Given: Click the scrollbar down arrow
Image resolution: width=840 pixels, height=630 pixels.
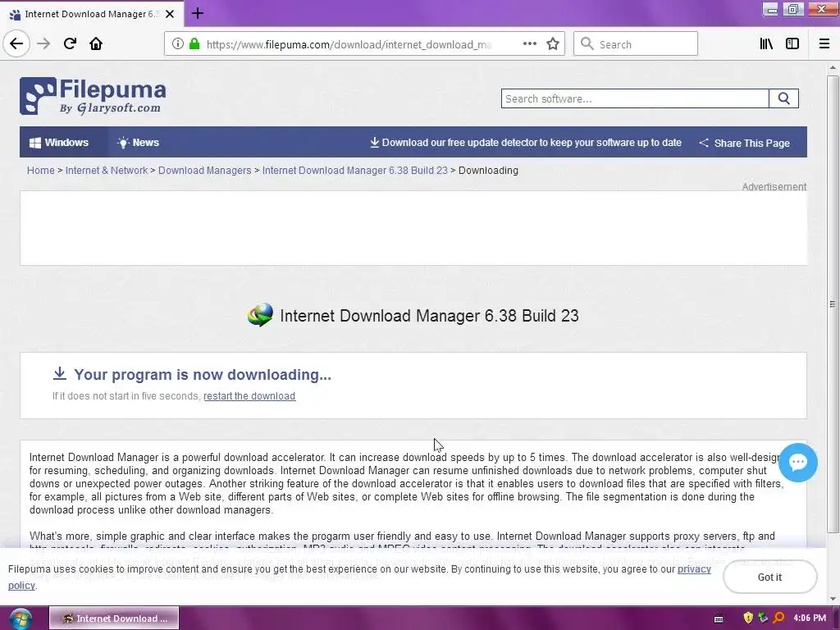Looking at the screenshot, I should coord(833,599).
